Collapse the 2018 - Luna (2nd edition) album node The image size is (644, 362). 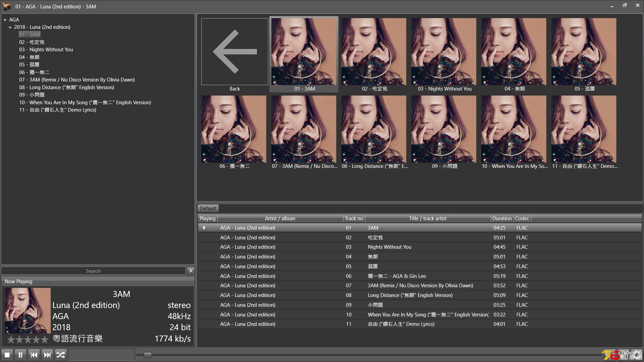pos(10,27)
